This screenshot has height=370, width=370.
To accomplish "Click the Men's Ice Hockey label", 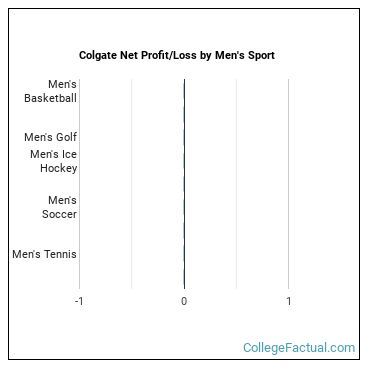I will pyautogui.click(x=54, y=161).
